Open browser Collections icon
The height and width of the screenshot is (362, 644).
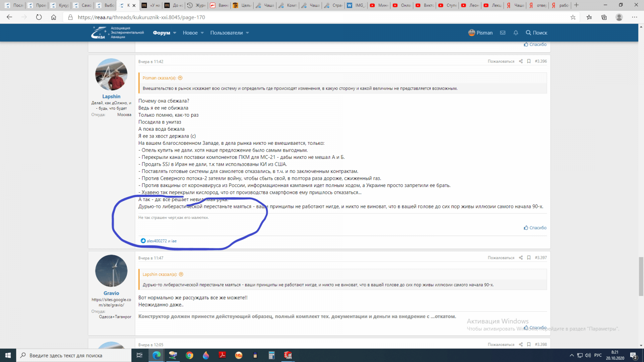click(x=604, y=17)
